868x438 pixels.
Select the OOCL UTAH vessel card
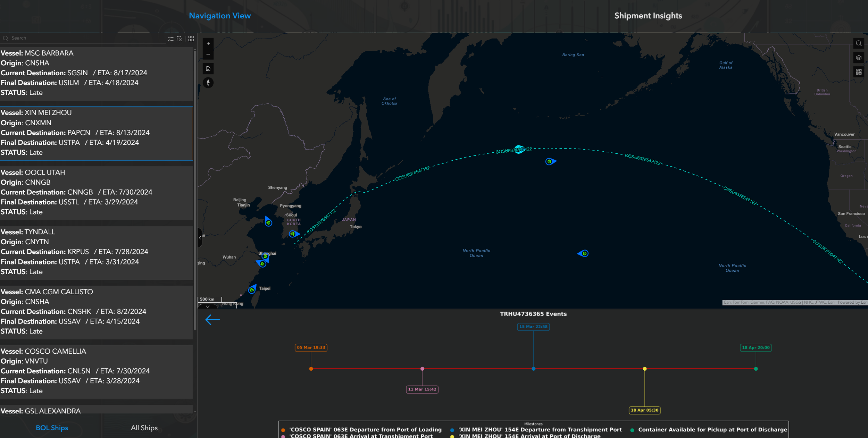point(97,192)
